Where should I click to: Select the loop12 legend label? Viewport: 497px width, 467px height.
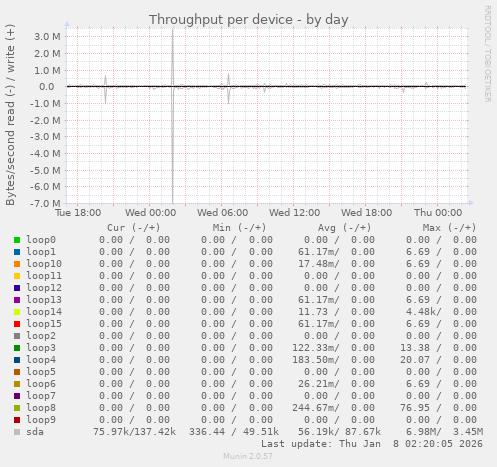[x=44, y=288]
